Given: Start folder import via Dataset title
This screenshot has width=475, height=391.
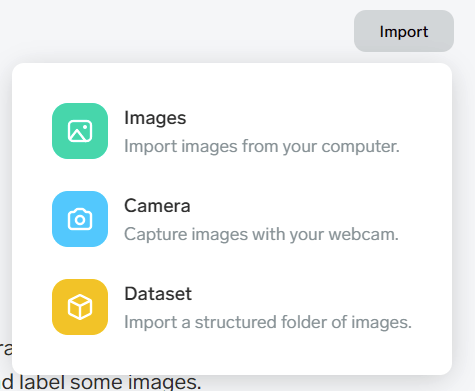Looking at the screenshot, I should pos(158,294).
